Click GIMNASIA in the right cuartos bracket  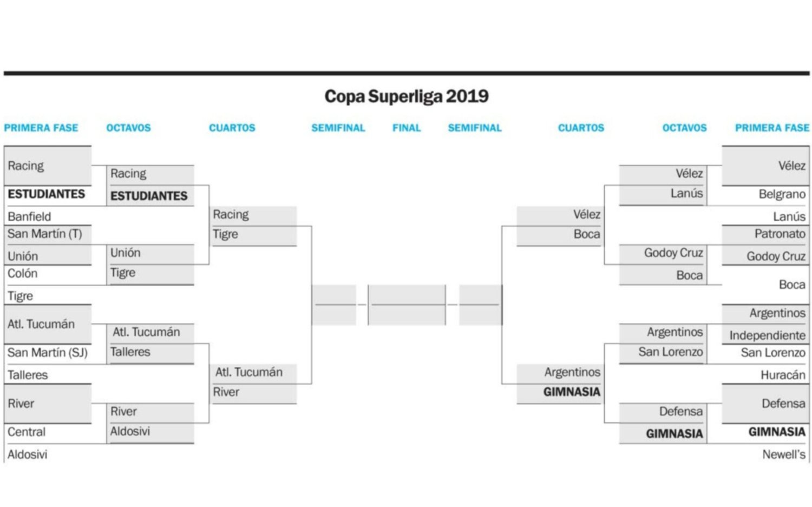572,392
